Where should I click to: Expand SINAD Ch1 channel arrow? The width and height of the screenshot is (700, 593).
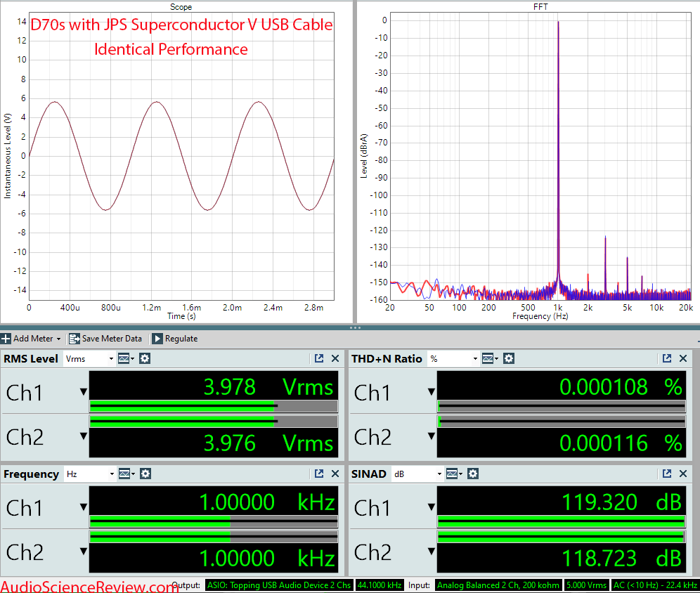(x=432, y=507)
